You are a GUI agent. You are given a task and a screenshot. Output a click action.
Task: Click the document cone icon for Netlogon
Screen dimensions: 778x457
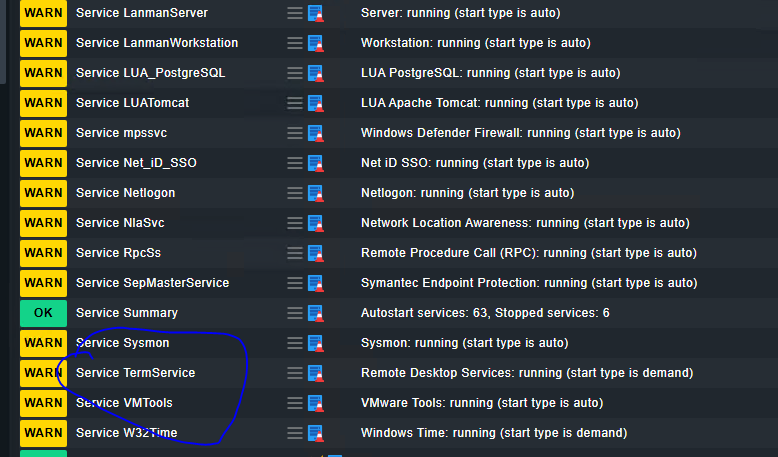315,193
